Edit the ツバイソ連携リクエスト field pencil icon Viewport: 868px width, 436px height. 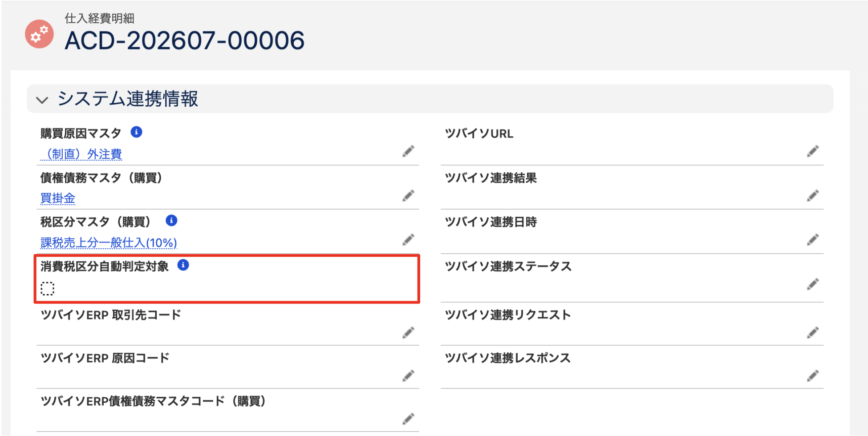click(x=813, y=333)
